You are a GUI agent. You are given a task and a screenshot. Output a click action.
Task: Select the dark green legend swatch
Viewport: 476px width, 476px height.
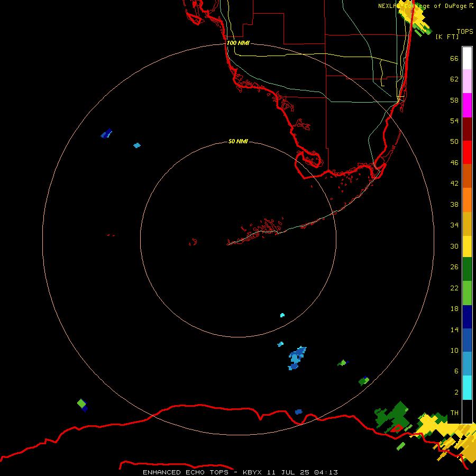(x=467, y=269)
